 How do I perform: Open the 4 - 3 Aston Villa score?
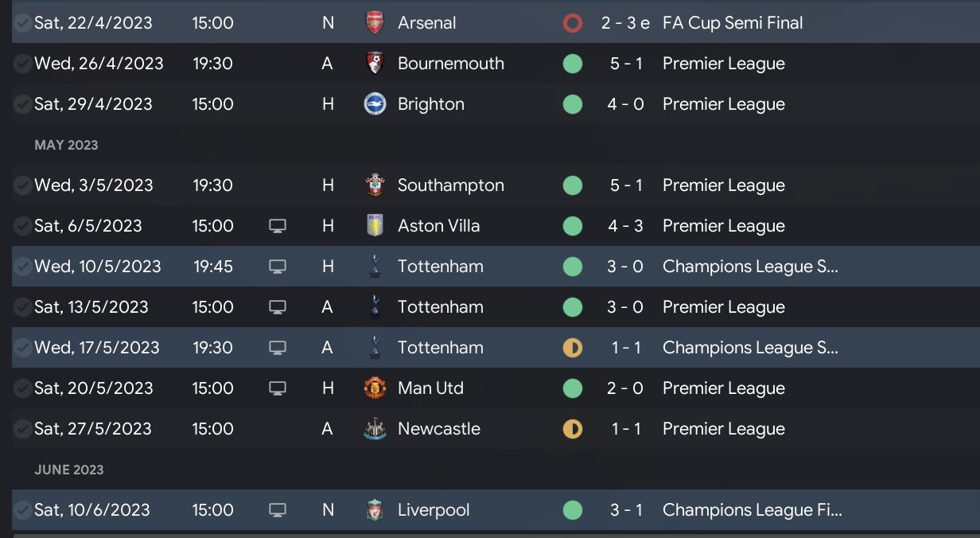625,226
